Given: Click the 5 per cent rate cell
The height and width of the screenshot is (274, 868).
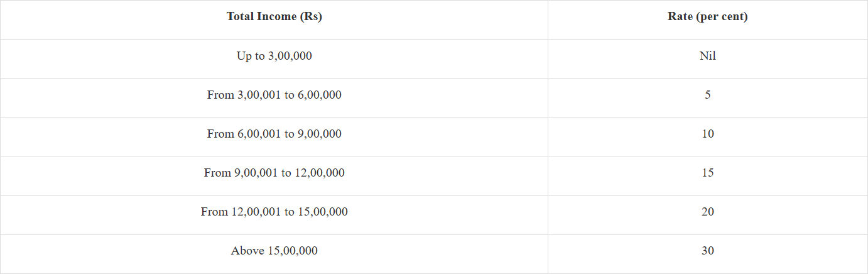Looking at the screenshot, I should point(708,97).
